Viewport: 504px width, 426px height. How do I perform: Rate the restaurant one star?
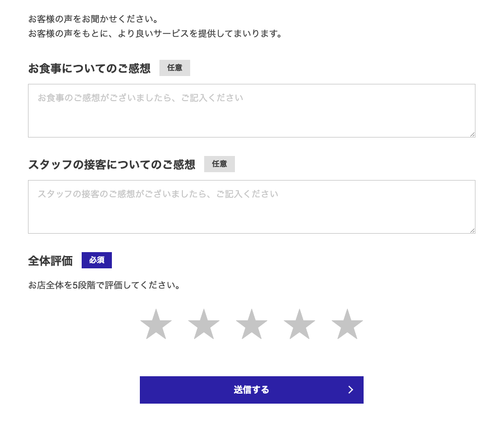[156, 325]
